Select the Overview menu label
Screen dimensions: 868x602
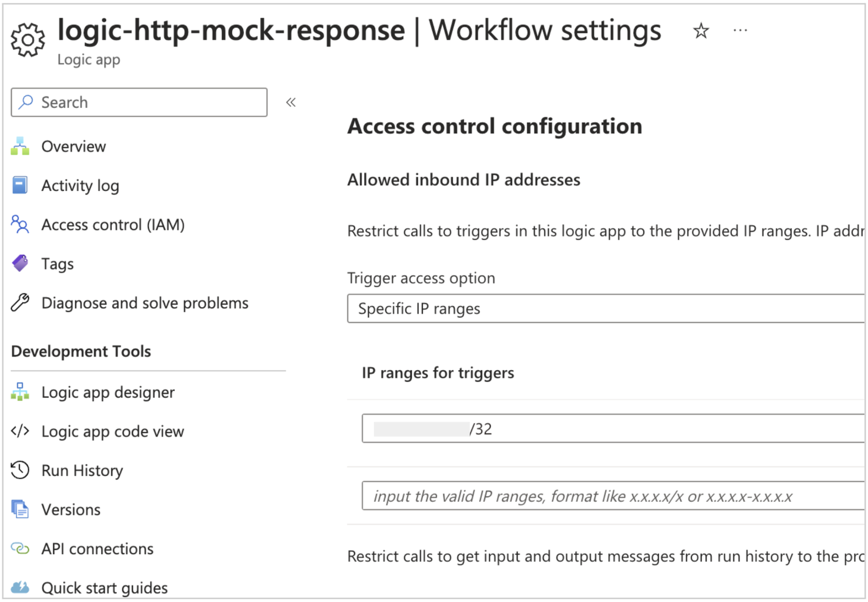pyautogui.click(x=74, y=147)
